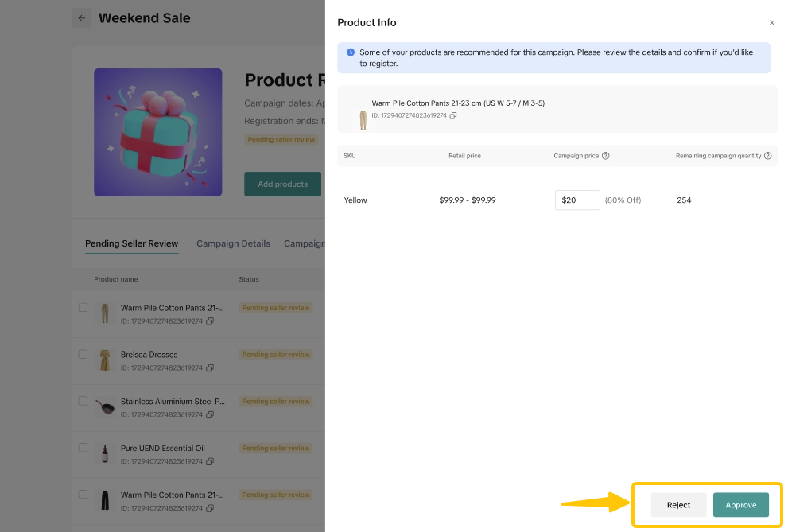Approve the product for the campaign
Screen dimensions: 788x532
click(x=740, y=505)
